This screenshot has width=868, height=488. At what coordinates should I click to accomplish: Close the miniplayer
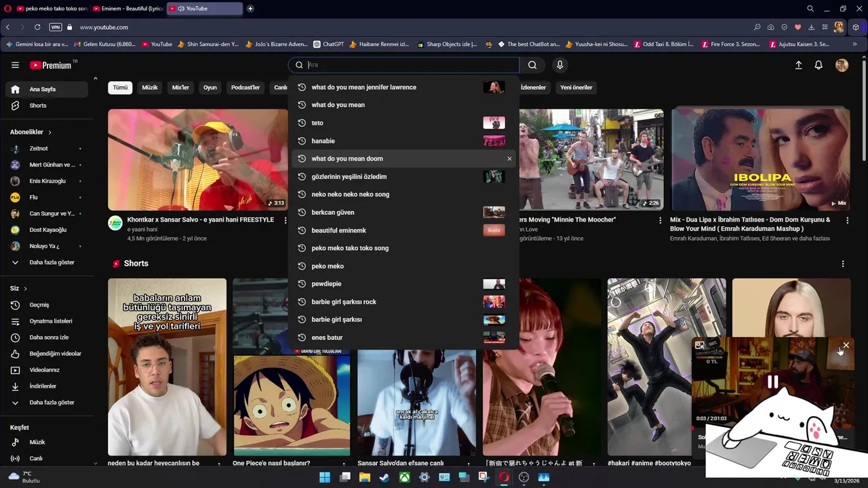(846, 346)
